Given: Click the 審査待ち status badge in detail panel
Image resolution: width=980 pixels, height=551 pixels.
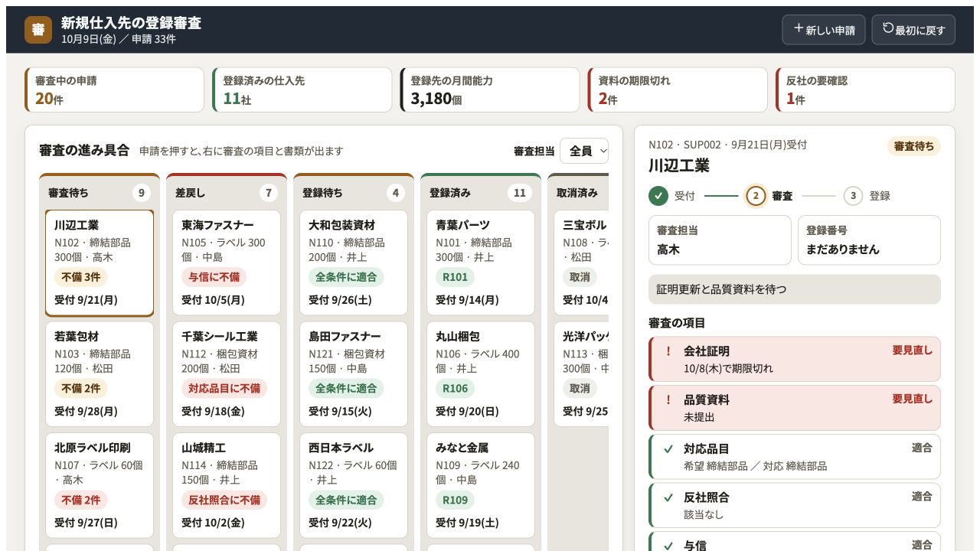Looking at the screenshot, I should 914,146.
